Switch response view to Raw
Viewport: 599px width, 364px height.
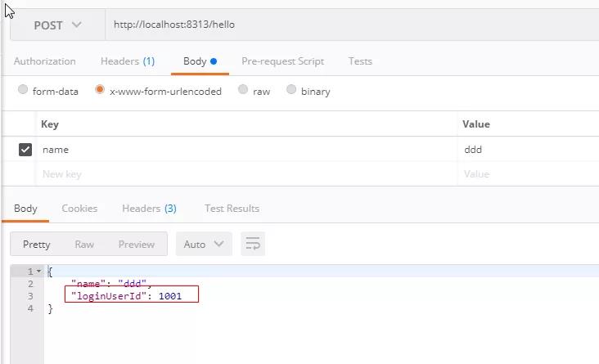click(x=84, y=245)
